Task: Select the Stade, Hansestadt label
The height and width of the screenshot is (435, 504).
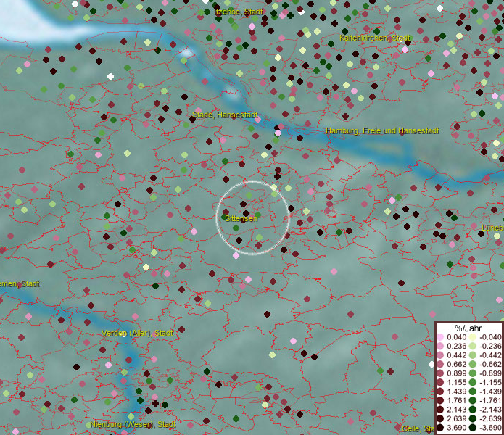Action: pos(225,115)
